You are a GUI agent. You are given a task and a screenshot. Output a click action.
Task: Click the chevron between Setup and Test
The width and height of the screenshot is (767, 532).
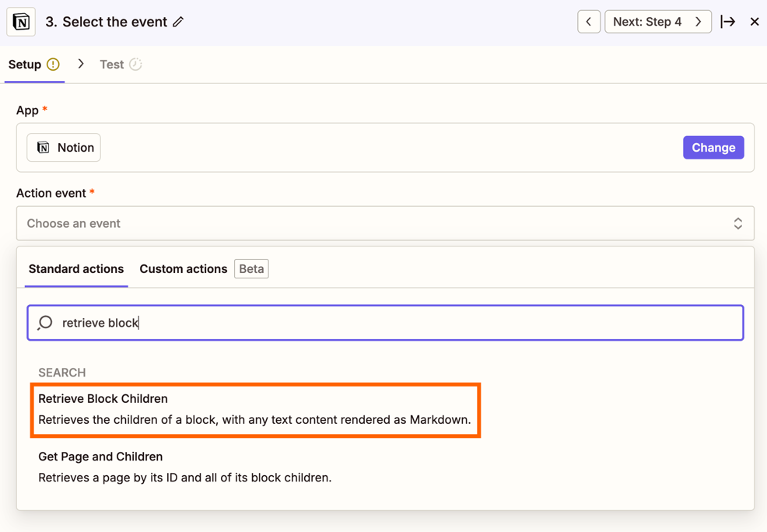point(81,64)
